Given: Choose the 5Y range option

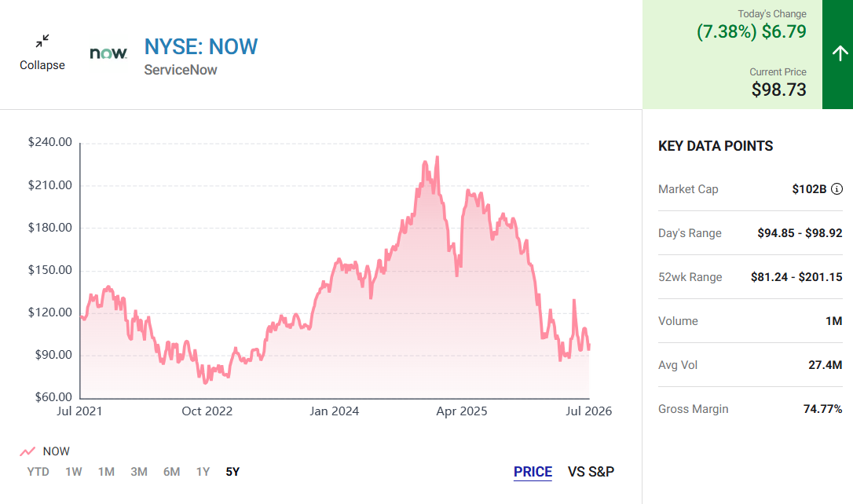Looking at the screenshot, I should [232, 471].
